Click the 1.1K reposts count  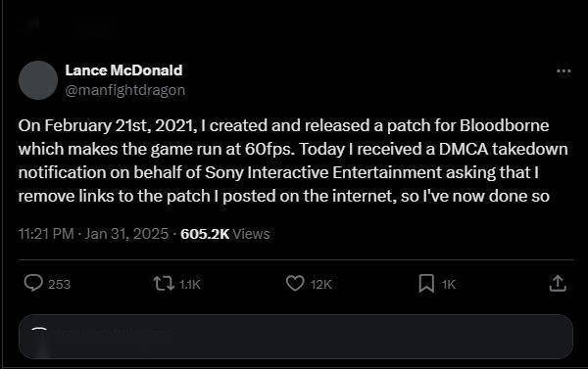190,285
